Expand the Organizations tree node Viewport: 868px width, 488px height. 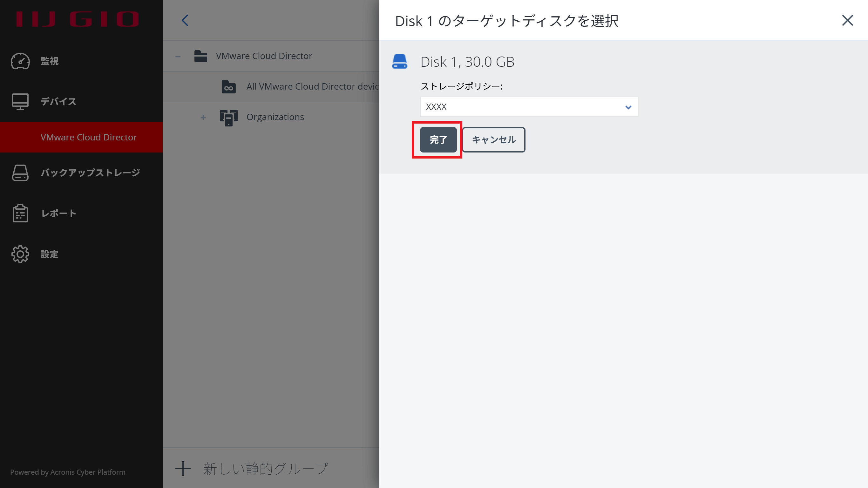tap(203, 117)
